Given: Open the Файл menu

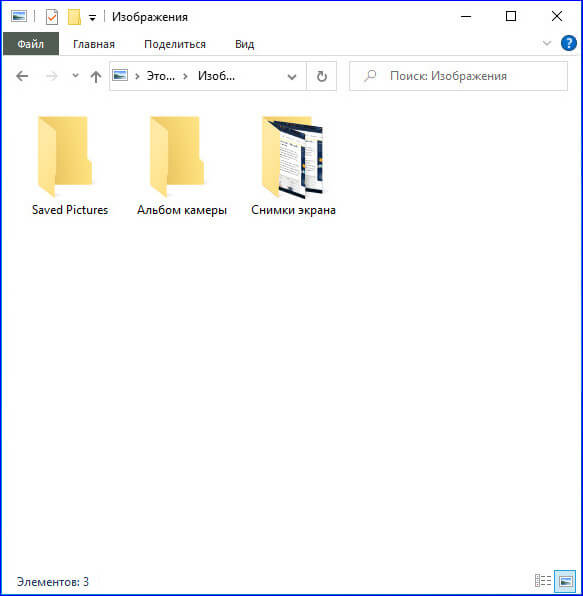Looking at the screenshot, I should 31,44.
